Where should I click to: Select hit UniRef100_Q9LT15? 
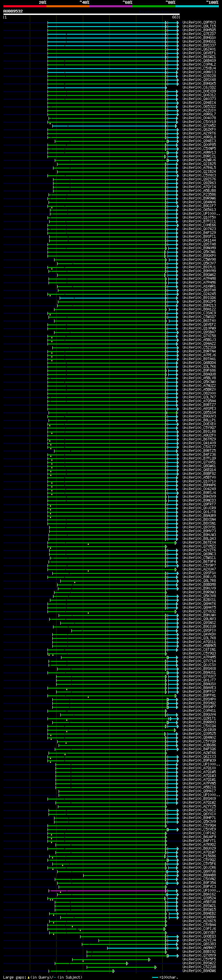tap(199, 26)
